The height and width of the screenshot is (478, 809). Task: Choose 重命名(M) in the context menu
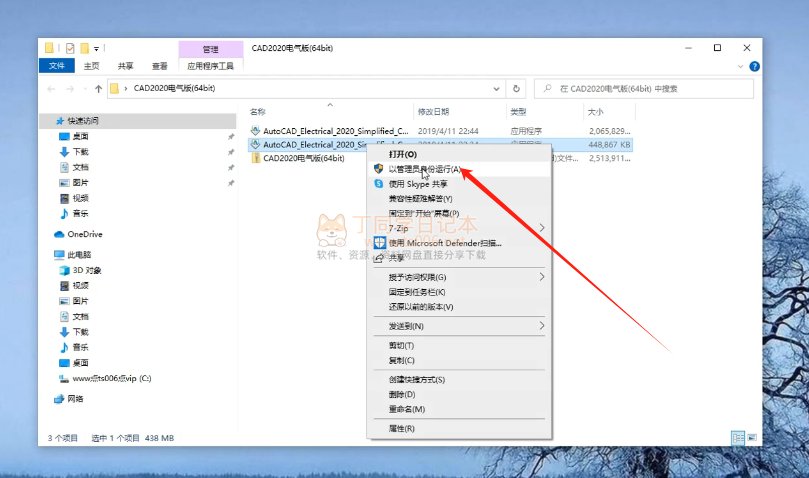459,409
